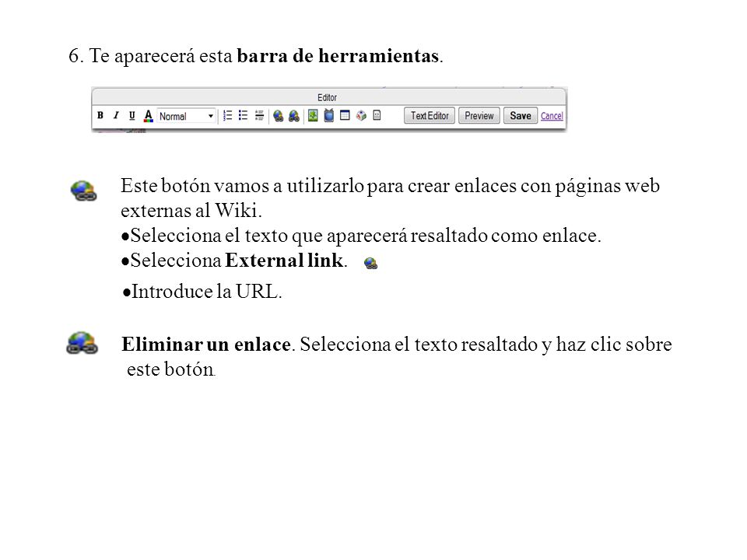747x560 pixels.
Task: Insert a horizontal rule
Action: [x=259, y=115]
